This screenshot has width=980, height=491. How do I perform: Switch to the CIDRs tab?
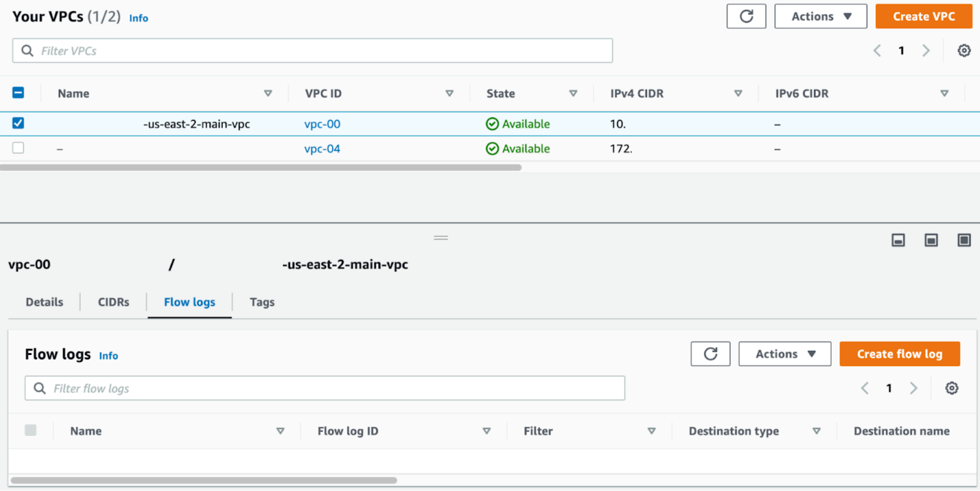(113, 302)
